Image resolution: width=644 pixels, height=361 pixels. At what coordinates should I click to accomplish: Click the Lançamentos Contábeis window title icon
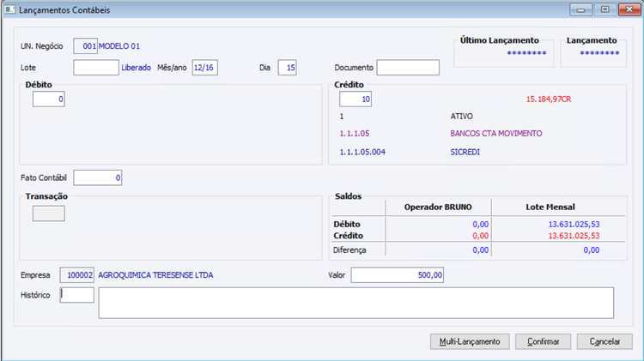pyautogui.click(x=9, y=9)
